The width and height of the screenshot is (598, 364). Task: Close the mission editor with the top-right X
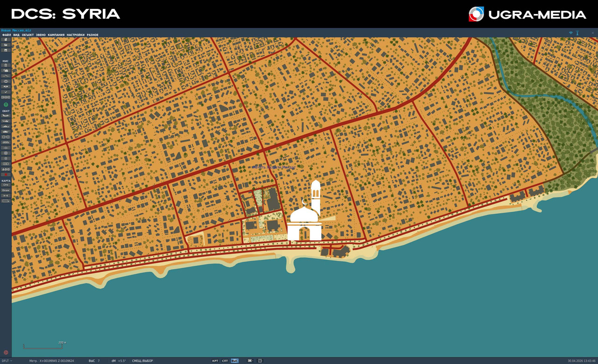pos(593,33)
